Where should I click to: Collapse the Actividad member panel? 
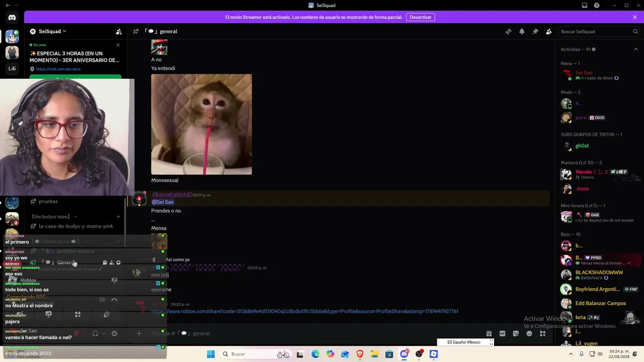pyautogui.click(x=635, y=49)
